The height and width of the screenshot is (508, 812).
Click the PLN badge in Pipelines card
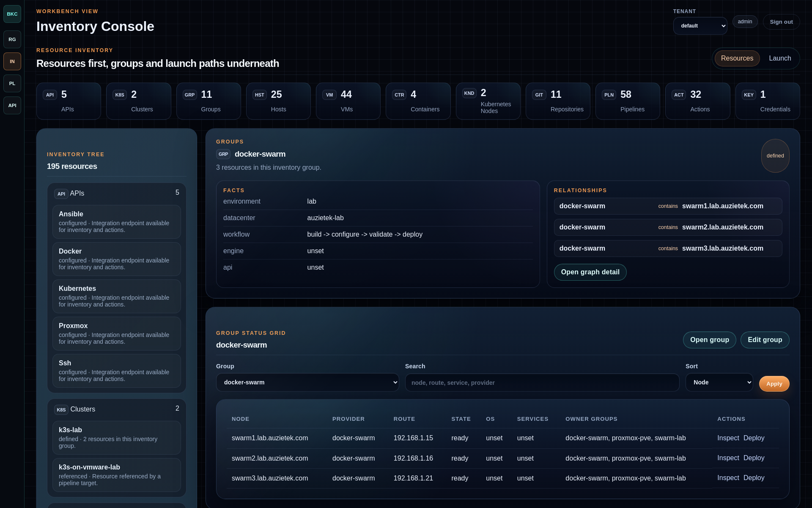(x=609, y=95)
